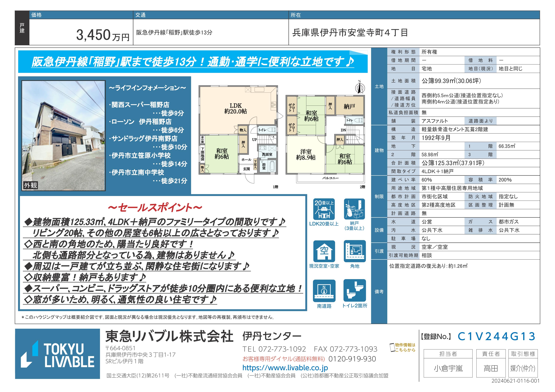Click the 建物 section label

point(379,150)
